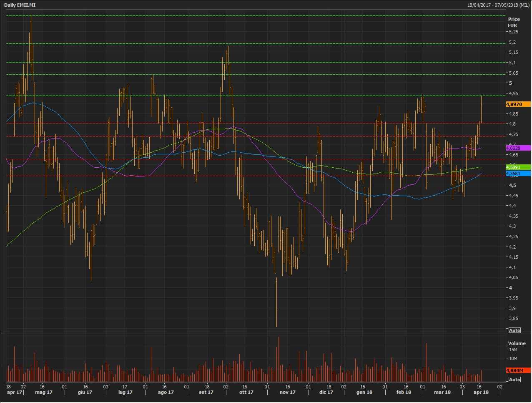Click the volume spike bar in March 2018
Image resolution: width=532 pixels, height=403 pixels.
pyautogui.click(x=427, y=362)
